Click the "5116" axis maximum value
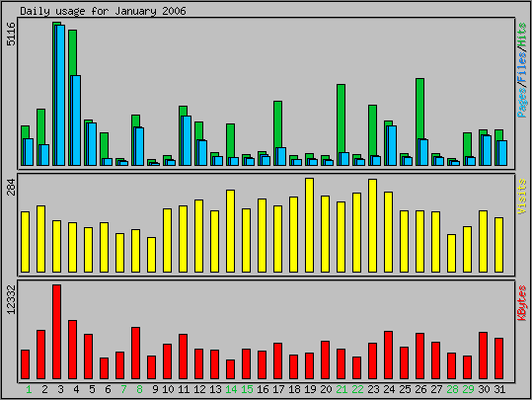532x400 pixels. tap(11, 34)
